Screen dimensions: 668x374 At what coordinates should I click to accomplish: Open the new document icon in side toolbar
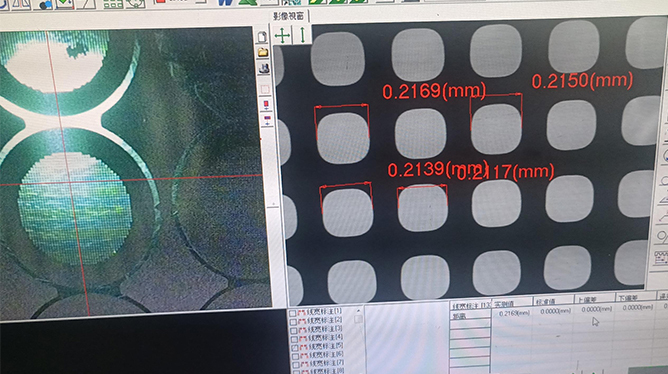tap(262, 37)
